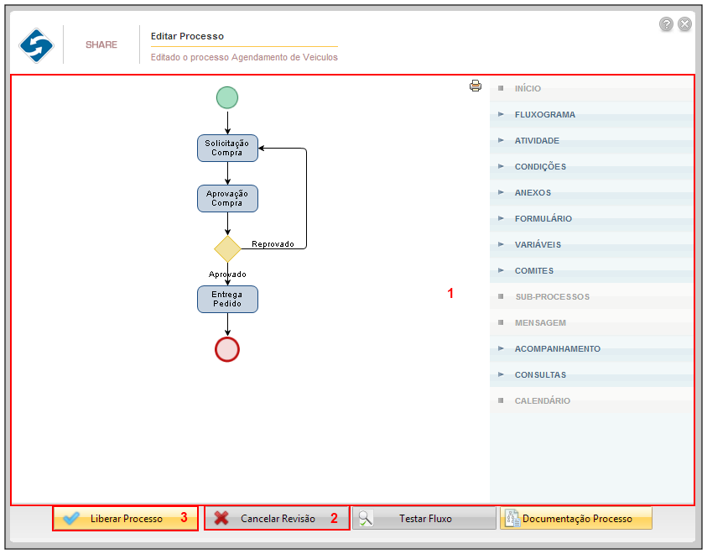Open the FORMULÁRIO section

pos(592,219)
